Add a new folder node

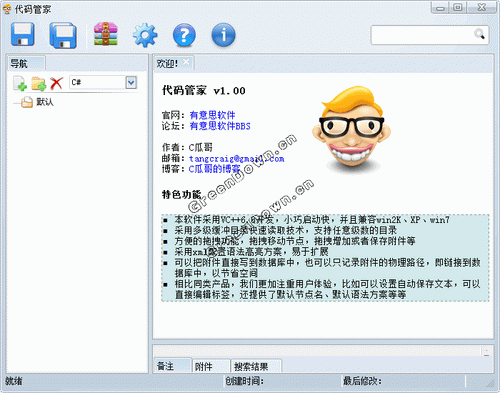(39, 83)
